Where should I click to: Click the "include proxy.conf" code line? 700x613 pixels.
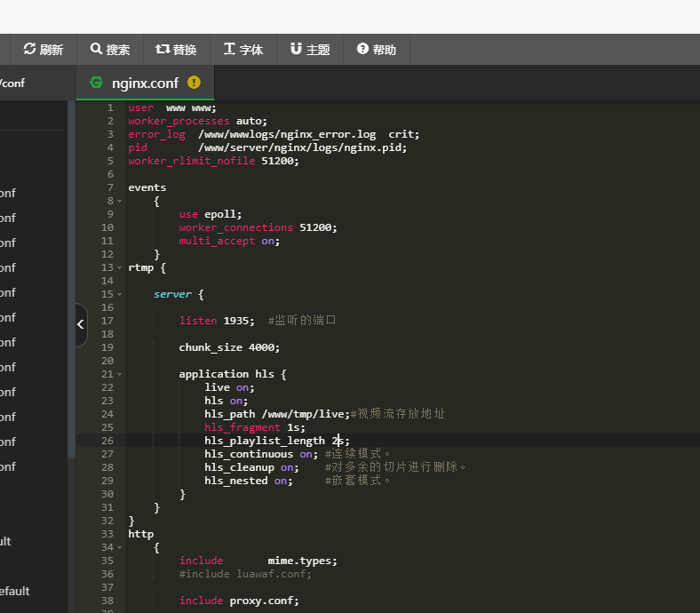[x=239, y=601]
